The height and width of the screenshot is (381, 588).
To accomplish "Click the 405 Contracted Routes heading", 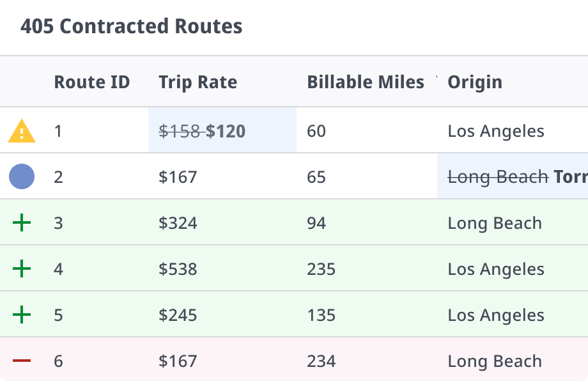I will (x=131, y=26).
